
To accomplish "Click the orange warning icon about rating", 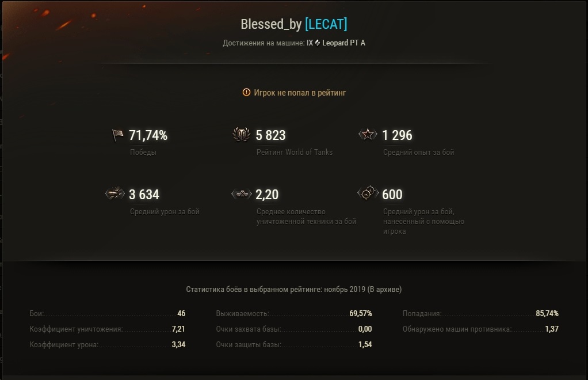I will coord(246,92).
